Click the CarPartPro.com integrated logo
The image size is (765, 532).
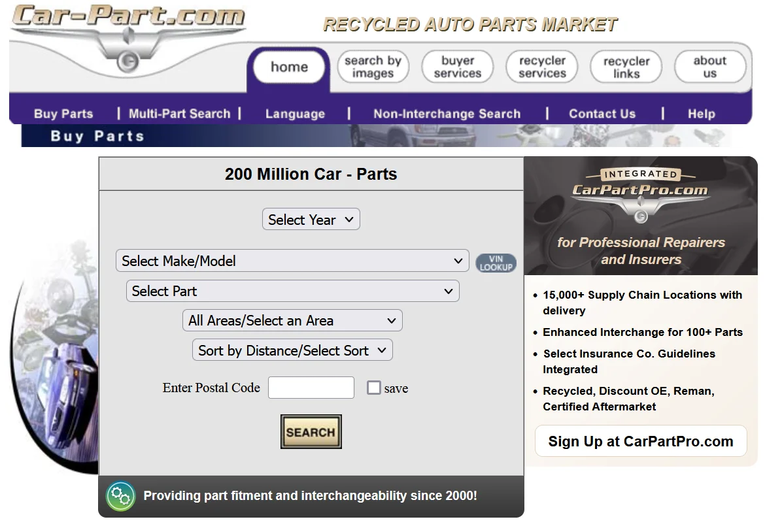tap(641, 195)
